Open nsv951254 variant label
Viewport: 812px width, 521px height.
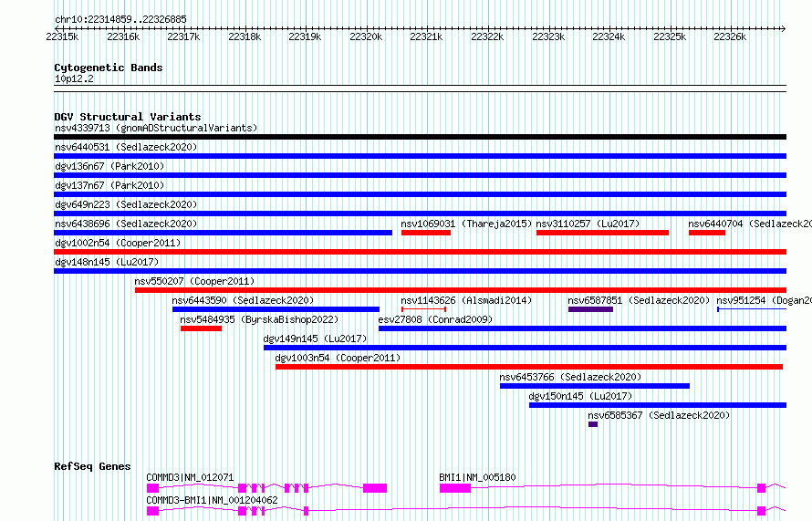[x=764, y=300]
